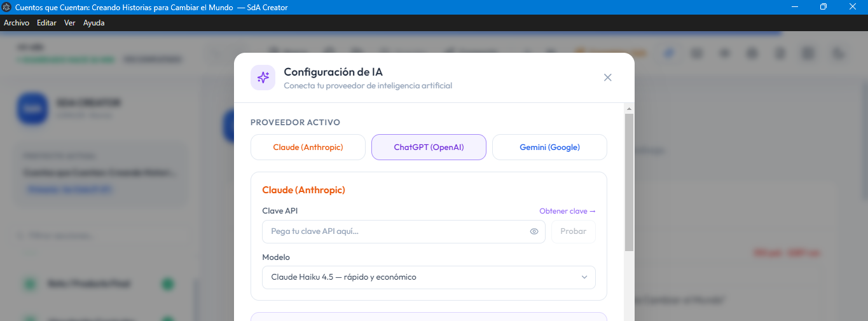Image resolution: width=868 pixels, height=321 pixels.
Task: Click the Clave API label
Action: click(x=280, y=210)
